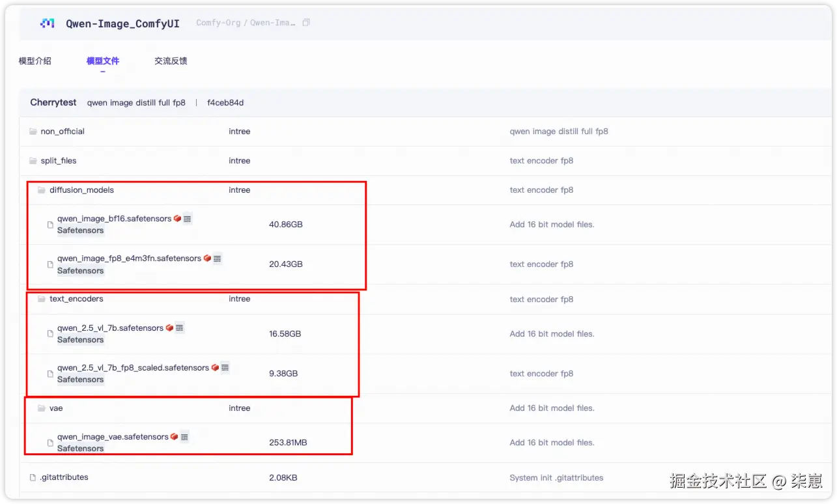Click the file icon beside qwen_image_bf16.safetensors
The height and width of the screenshot is (504, 837).
(x=50, y=225)
